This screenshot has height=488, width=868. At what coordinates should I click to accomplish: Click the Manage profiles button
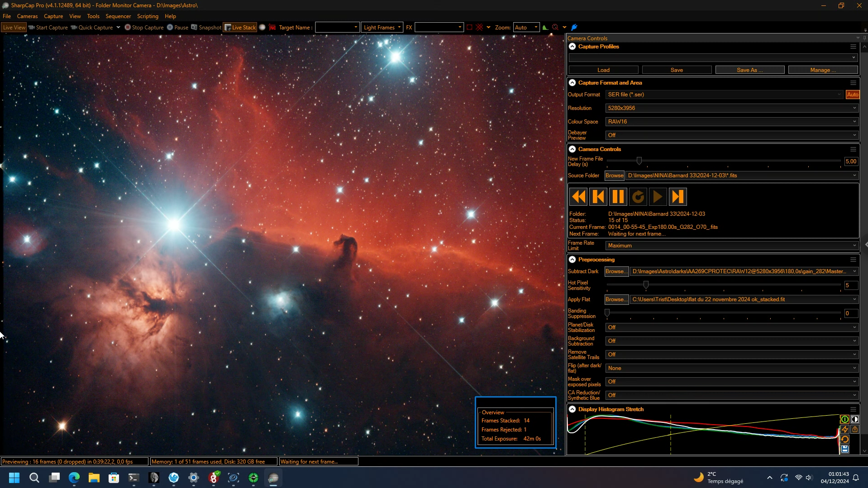click(x=823, y=70)
